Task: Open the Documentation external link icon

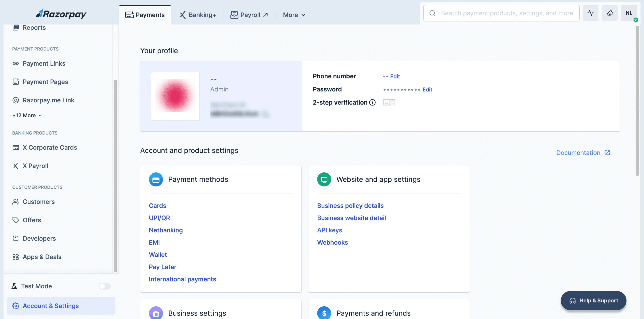Action: (607, 153)
